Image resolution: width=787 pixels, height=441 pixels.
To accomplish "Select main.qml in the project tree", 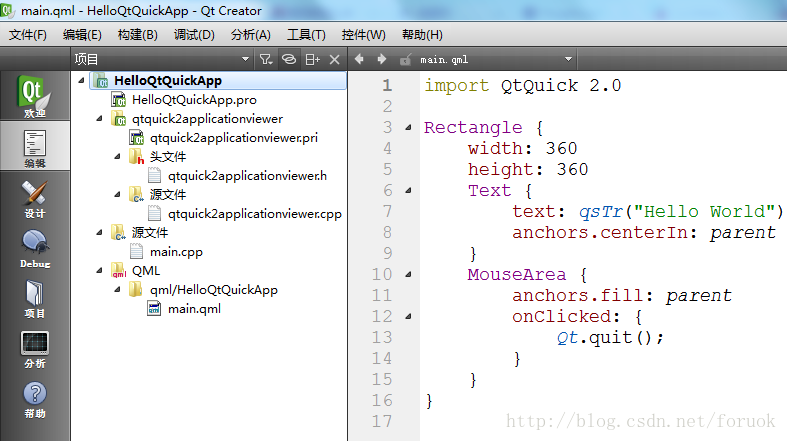I will 194,309.
